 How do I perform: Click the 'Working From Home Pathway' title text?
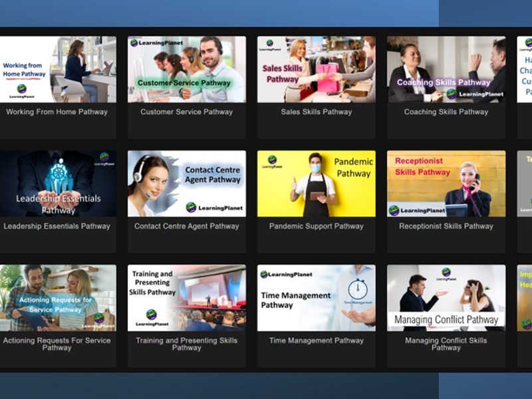57,112
